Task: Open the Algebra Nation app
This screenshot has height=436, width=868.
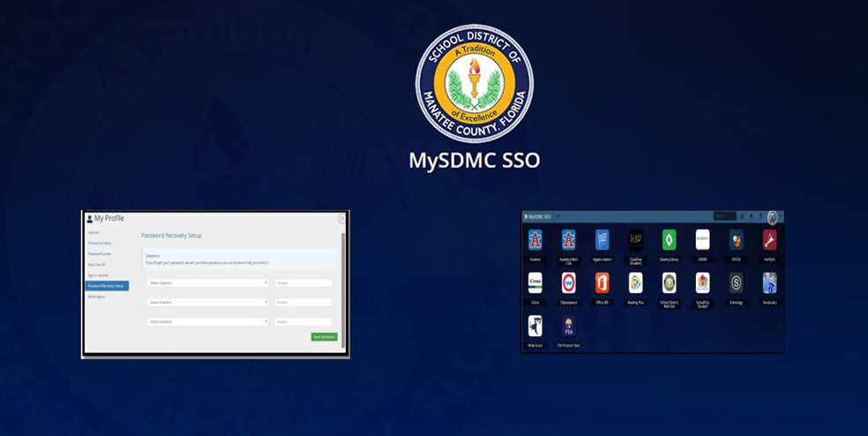Action: [x=602, y=240]
